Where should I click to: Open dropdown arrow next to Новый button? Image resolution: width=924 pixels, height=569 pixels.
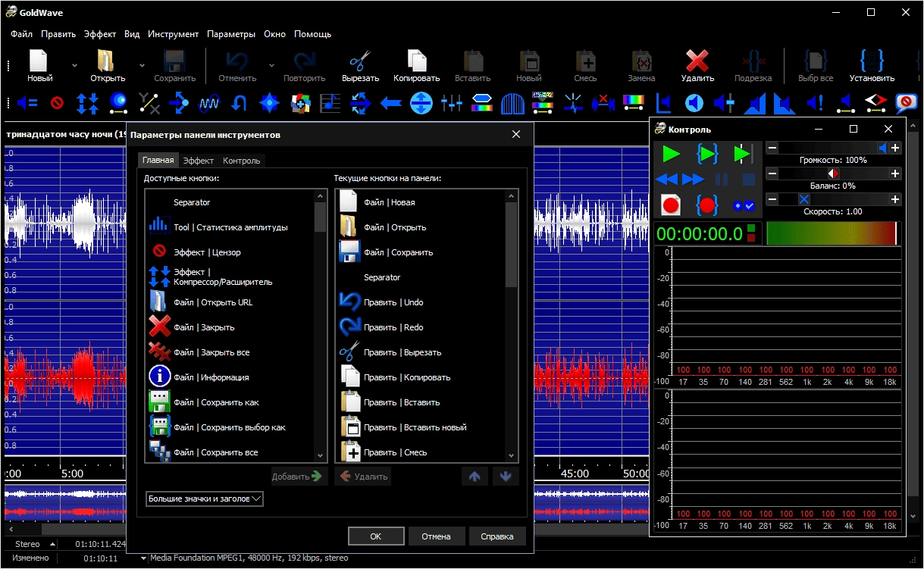click(74, 66)
